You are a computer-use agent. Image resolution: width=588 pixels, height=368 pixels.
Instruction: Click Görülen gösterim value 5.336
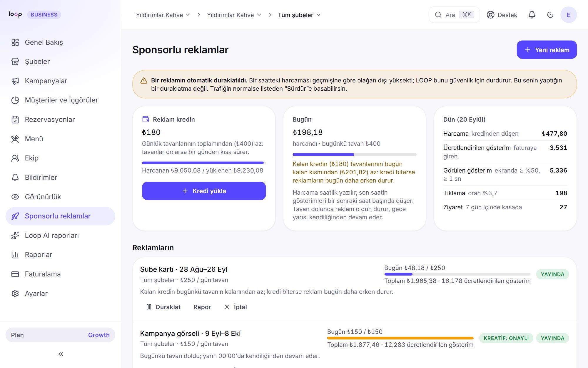pyautogui.click(x=558, y=170)
